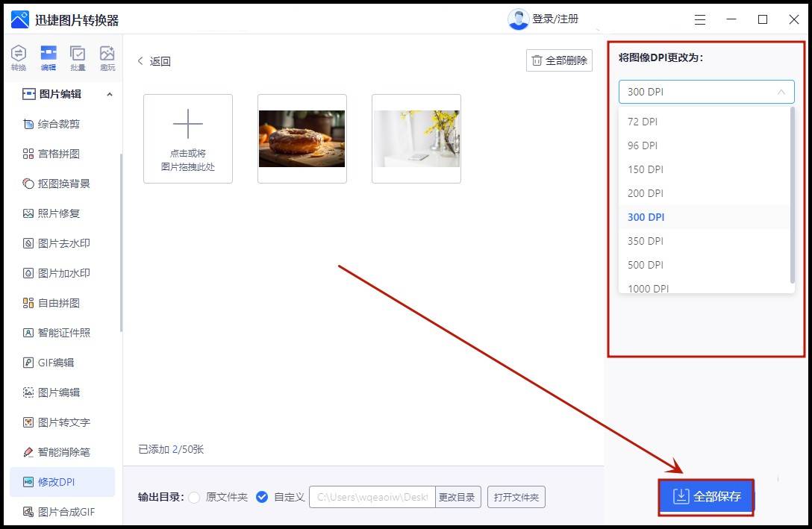Click the 全部保存 save all button
The height and width of the screenshot is (529, 812).
[x=705, y=497]
